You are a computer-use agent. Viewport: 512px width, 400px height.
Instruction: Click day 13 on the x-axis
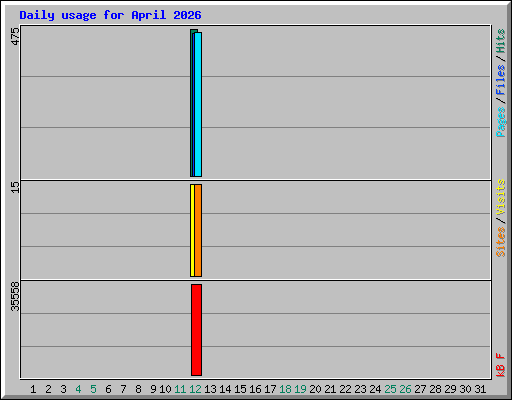tap(210, 389)
